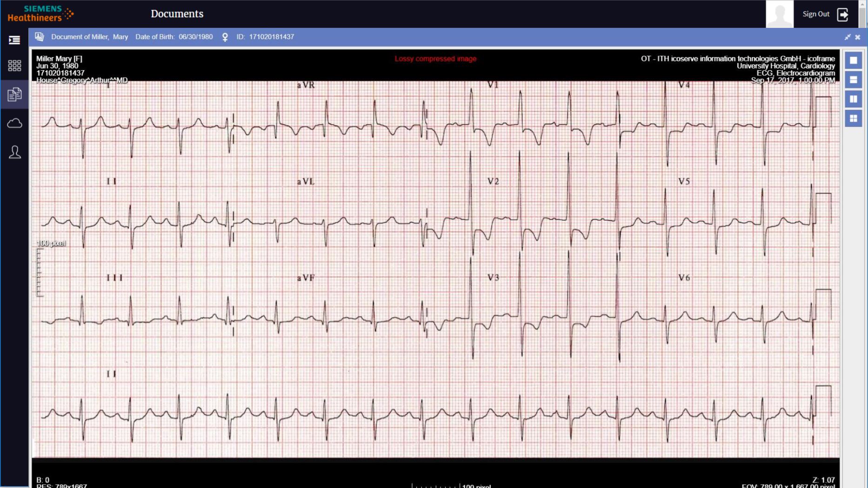
Task: Click the female gender symbol in patient banner
Action: click(225, 37)
